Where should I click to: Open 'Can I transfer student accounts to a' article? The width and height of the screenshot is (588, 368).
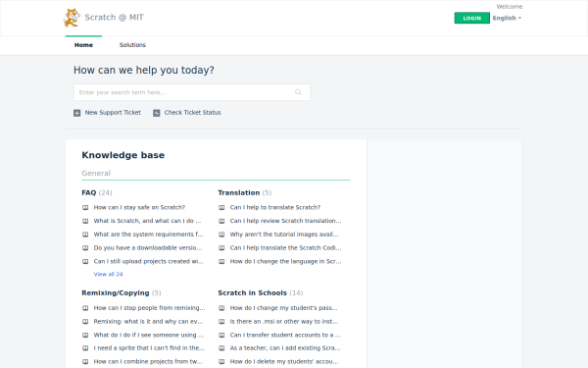[x=285, y=335]
